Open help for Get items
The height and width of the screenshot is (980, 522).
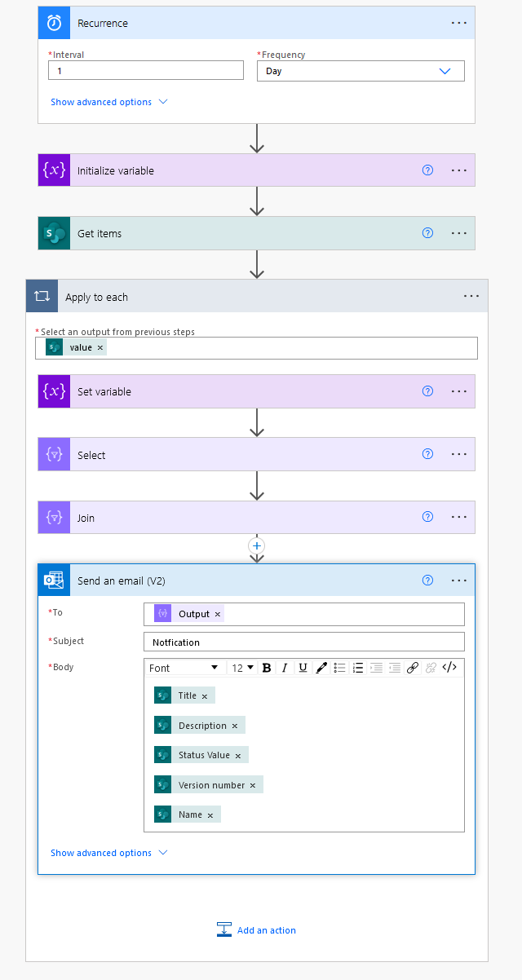point(427,233)
